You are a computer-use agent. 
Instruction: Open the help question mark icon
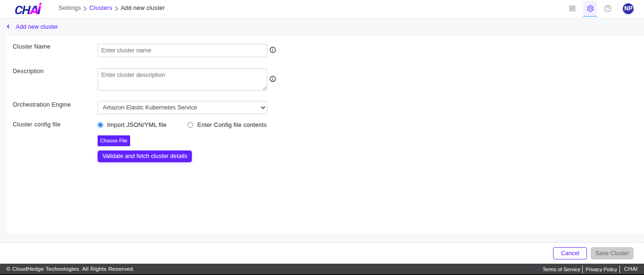pyautogui.click(x=608, y=8)
